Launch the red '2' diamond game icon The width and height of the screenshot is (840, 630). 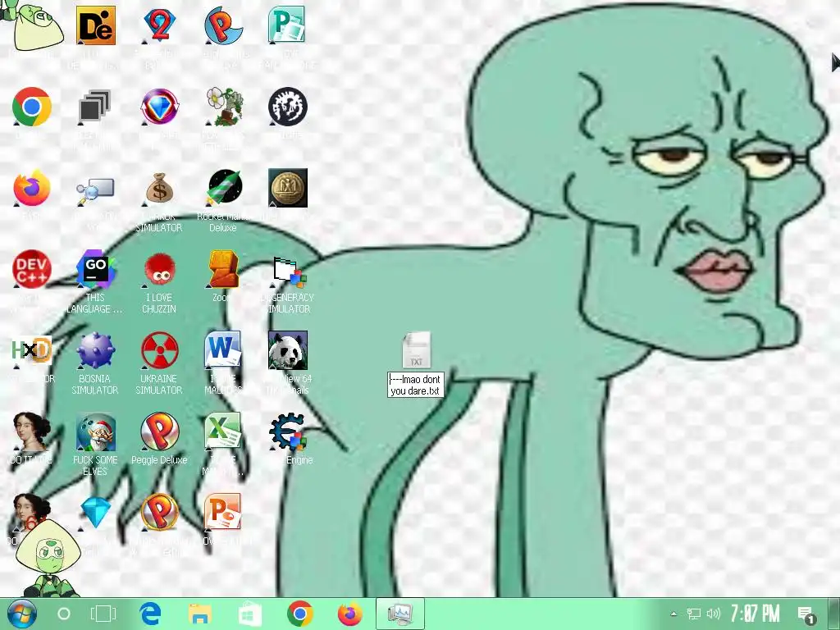159,25
